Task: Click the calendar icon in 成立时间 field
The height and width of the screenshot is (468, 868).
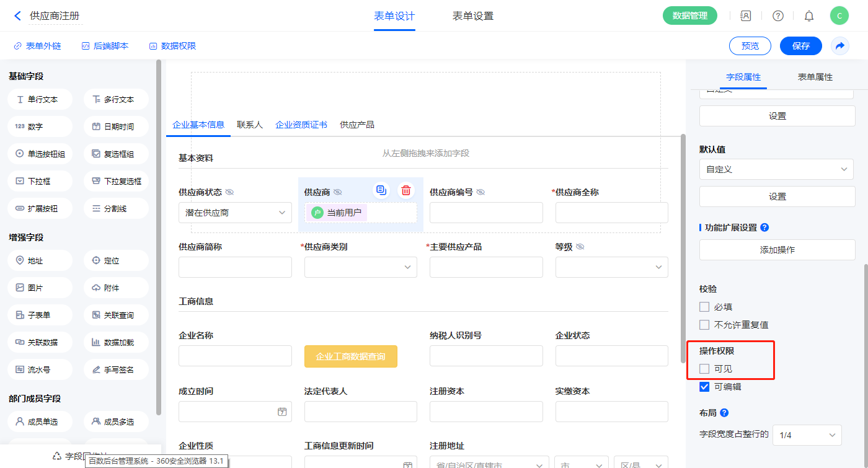Action: 282,412
